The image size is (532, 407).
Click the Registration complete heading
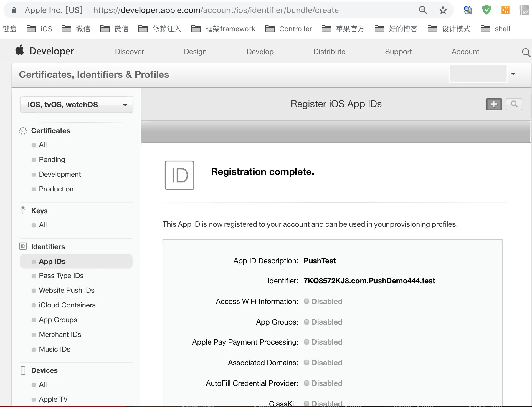(262, 172)
